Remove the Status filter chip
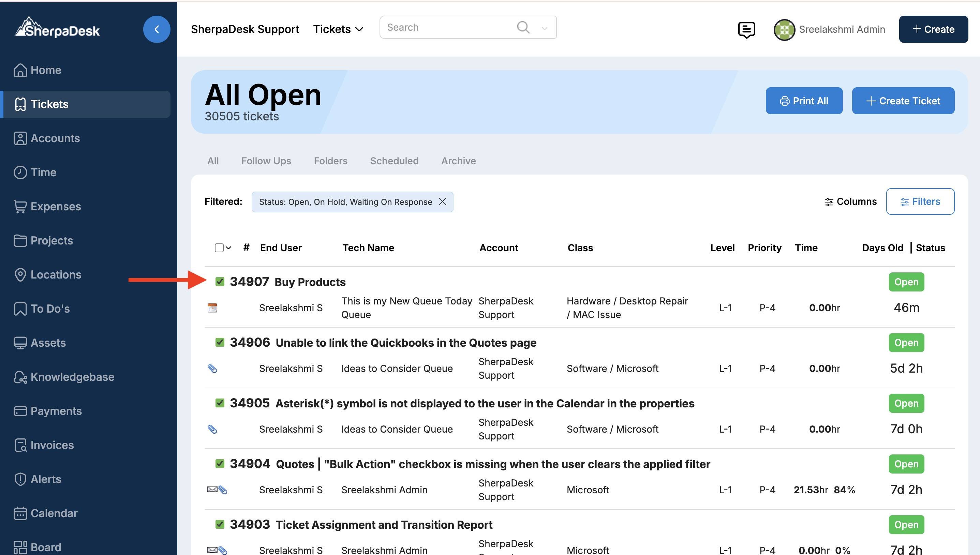 click(x=442, y=201)
